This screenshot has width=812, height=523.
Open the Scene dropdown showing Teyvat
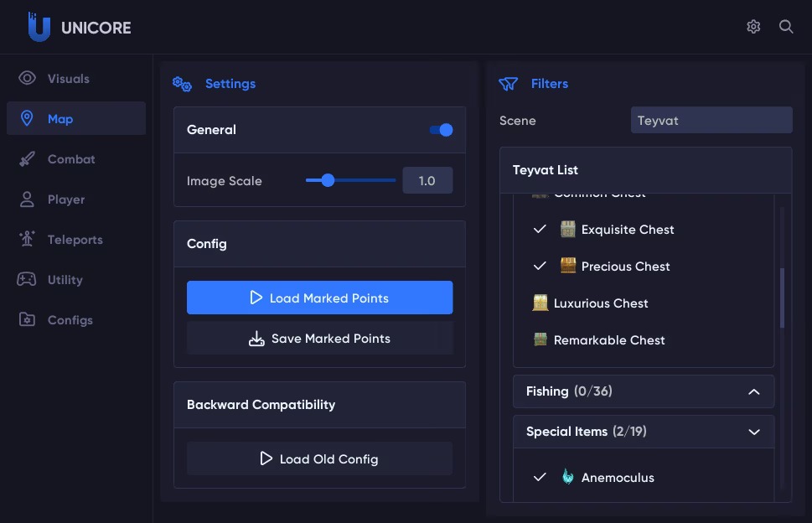point(711,120)
